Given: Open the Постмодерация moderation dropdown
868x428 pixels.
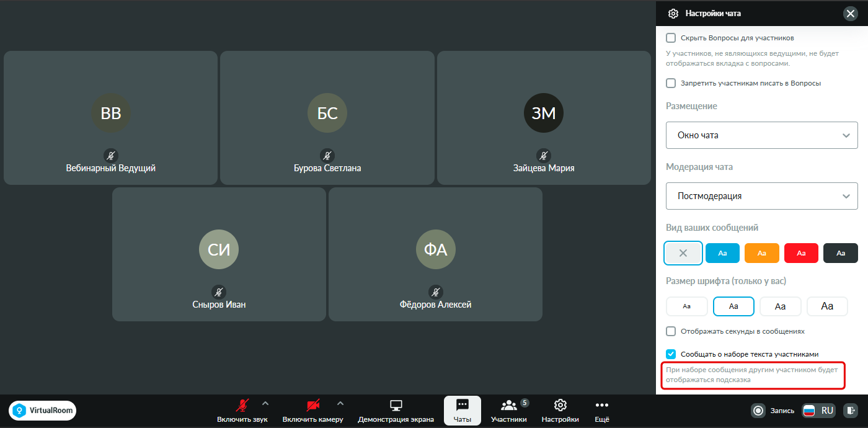Looking at the screenshot, I should [762, 196].
